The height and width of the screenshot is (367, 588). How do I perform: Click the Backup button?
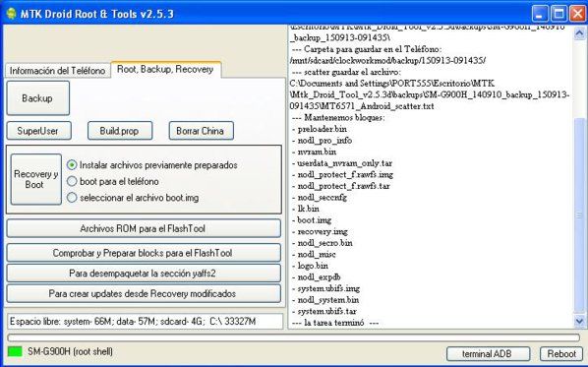click(37, 98)
